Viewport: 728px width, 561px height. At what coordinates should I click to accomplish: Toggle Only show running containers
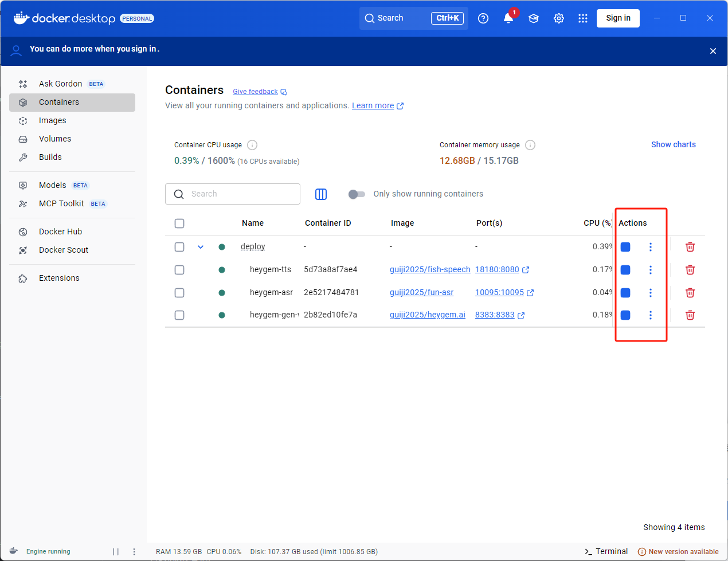[x=357, y=194]
